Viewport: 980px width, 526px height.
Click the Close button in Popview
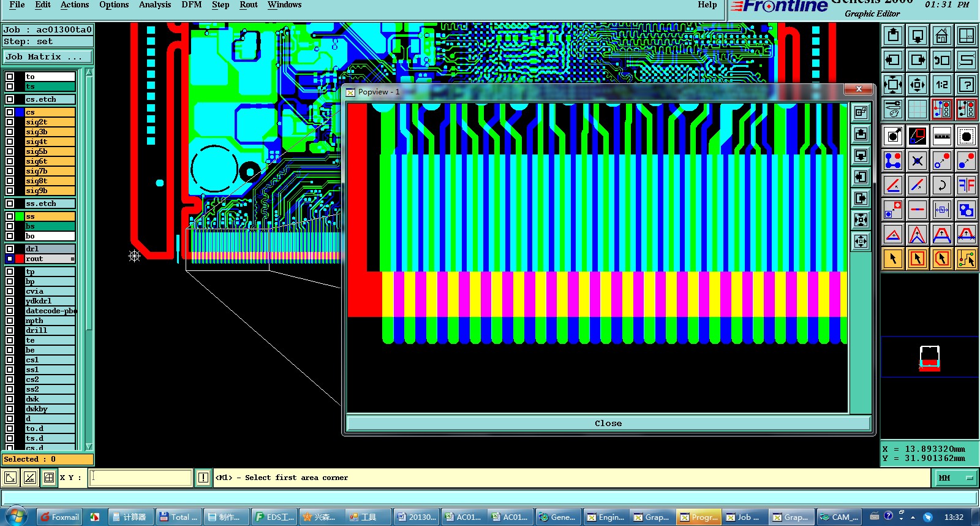(608, 423)
